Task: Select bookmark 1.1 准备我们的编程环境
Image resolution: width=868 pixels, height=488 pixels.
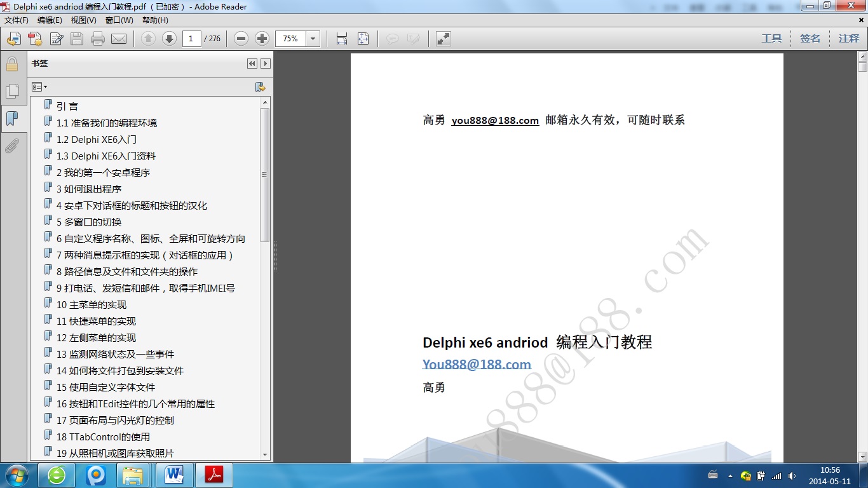Action: 107,123
